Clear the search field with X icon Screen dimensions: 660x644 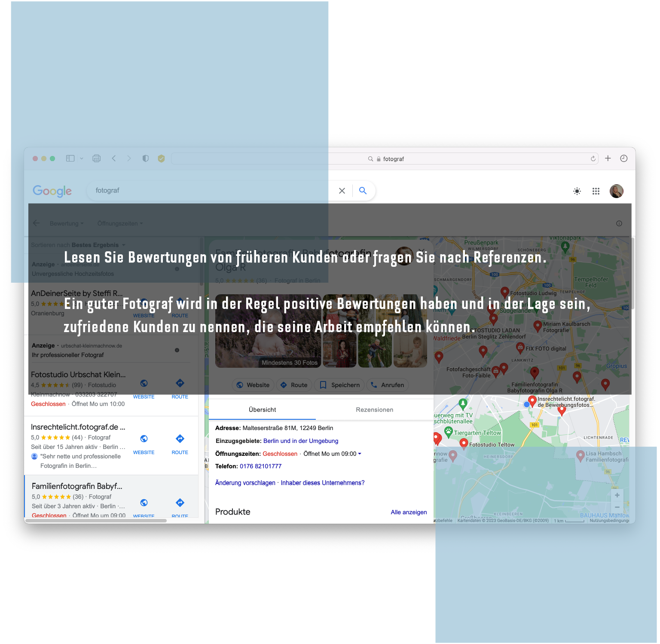tap(342, 191)
